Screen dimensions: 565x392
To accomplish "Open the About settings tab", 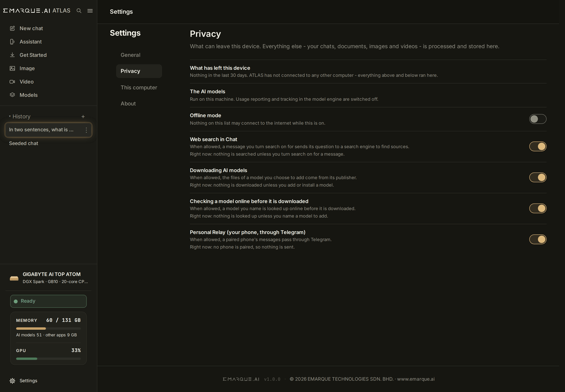I will [x=139, y=104].
